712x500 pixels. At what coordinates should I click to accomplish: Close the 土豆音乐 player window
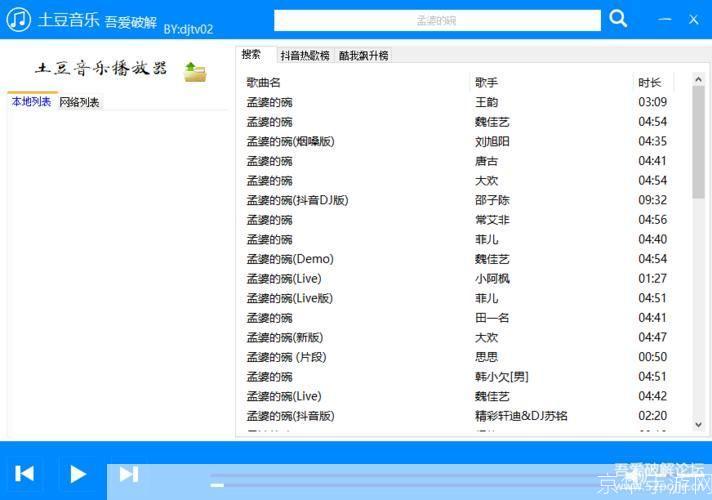[694, 19]
